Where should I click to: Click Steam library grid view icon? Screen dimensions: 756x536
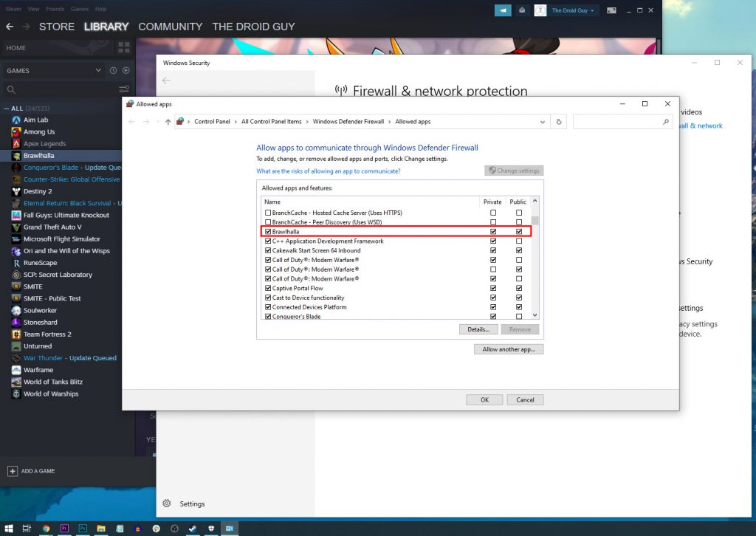click(x=124, y=47)
